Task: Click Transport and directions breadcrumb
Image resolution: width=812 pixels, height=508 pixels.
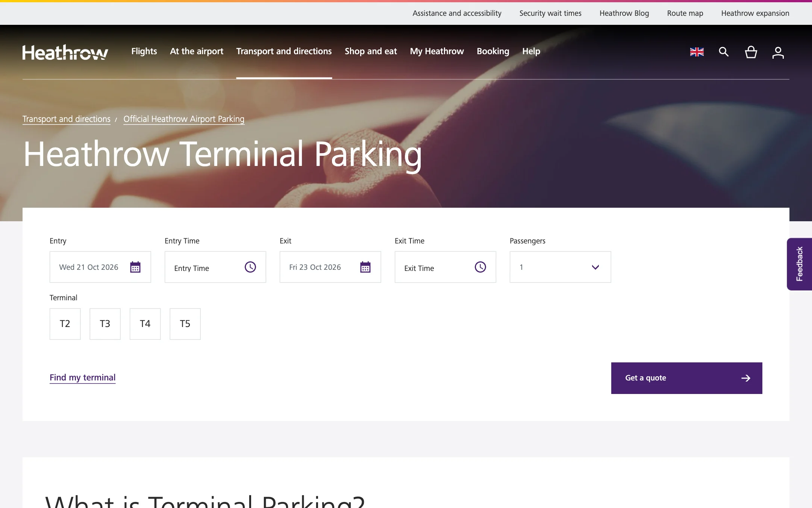Action: point(67,119)
